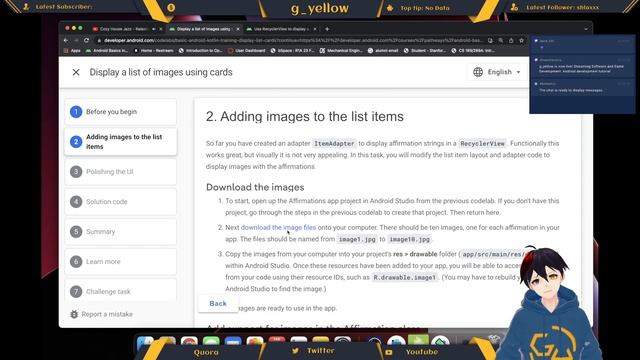The width and height of the screenshot is (640, 360).
Task: Jump to step 3 Polishing the UI
Action: [120, 172]
